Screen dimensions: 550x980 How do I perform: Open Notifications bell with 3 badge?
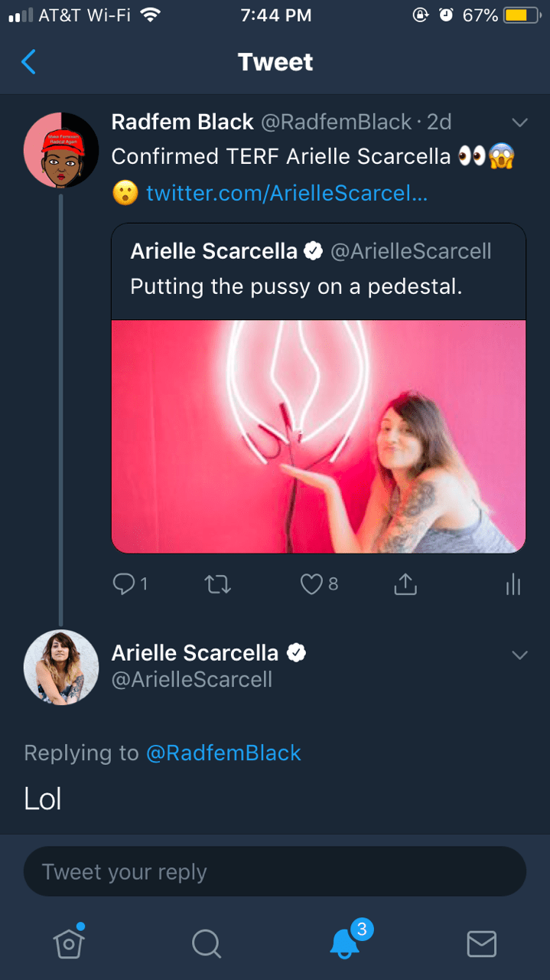345,943
